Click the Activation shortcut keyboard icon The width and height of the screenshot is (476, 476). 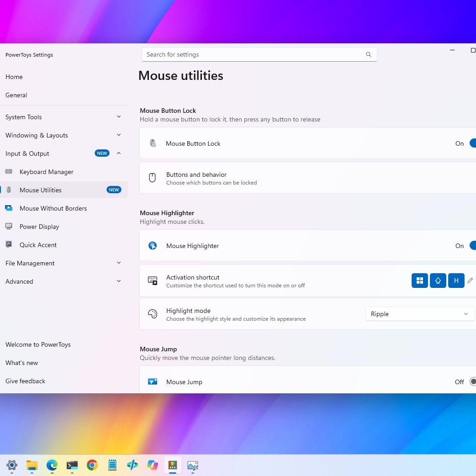pos(153,280)
